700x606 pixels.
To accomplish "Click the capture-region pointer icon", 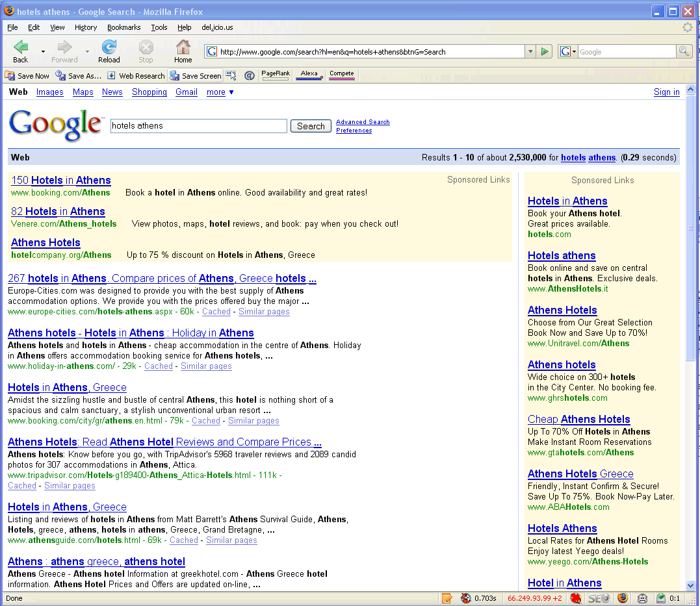I will (231, 76).
